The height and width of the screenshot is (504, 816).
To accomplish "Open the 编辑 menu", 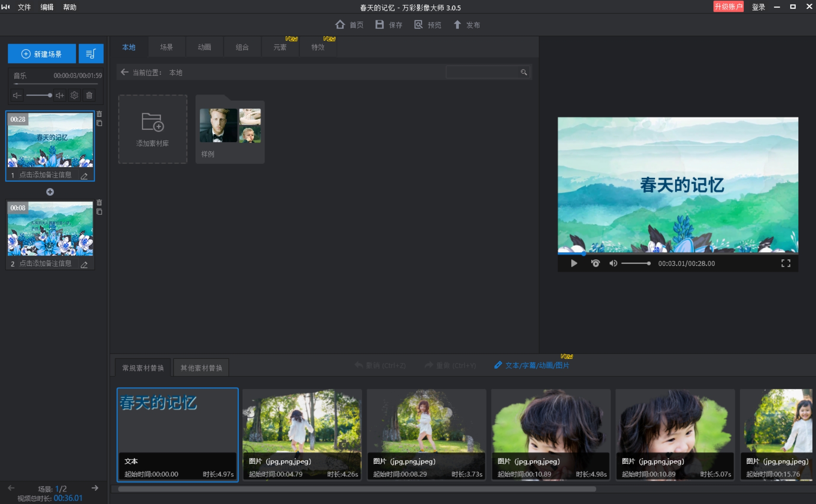I will (47, 7).
